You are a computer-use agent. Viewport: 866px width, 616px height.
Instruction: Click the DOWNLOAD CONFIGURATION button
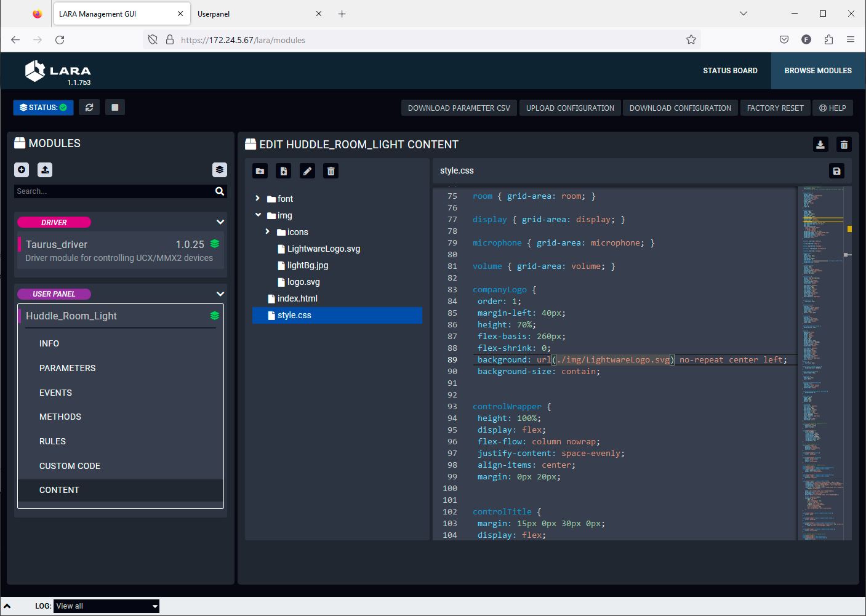point(680,108)
